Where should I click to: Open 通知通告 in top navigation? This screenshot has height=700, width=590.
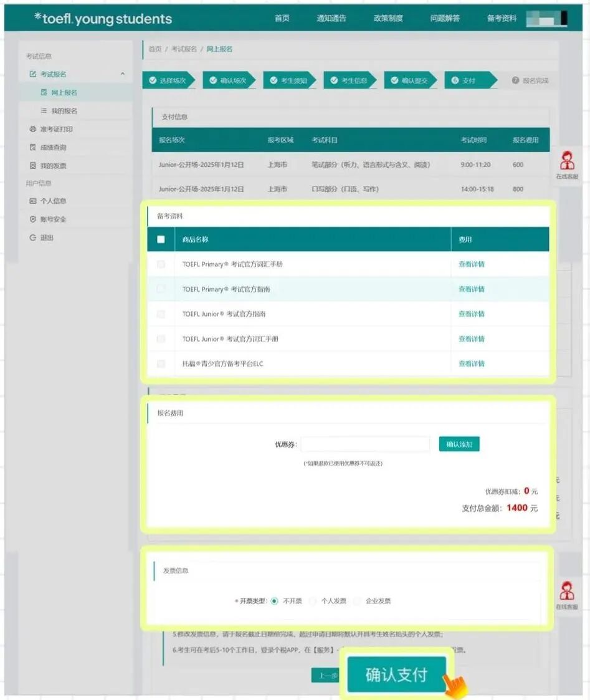click(x=331, y=18)
